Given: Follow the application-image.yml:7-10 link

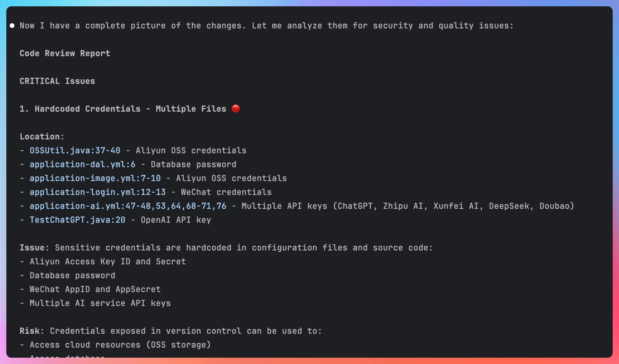Looking at the screenshot, I should pyautogui.click(x=95, y=178).
